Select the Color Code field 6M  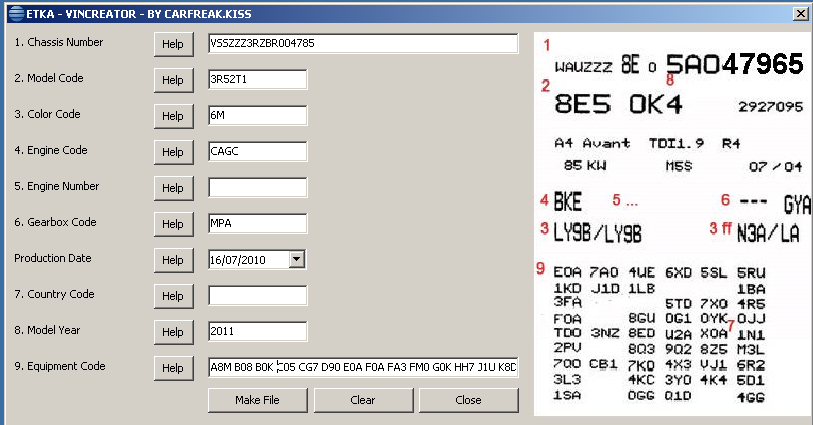258,115
